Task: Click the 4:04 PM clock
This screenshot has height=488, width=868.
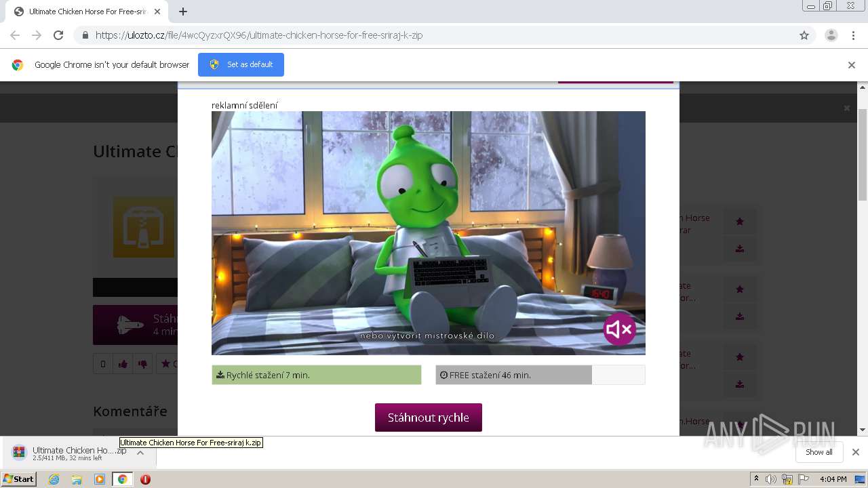Action: click(x=833, y=479)
